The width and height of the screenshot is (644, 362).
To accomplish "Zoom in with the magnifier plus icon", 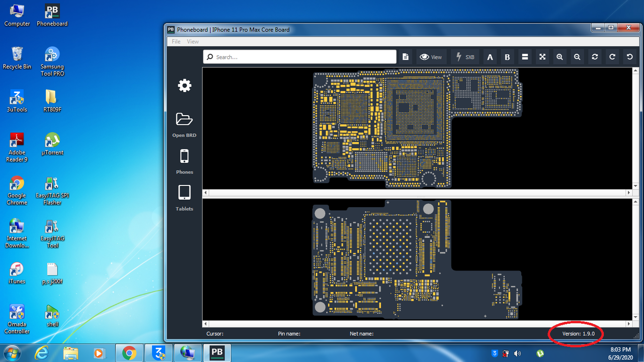I will (559, 57).
